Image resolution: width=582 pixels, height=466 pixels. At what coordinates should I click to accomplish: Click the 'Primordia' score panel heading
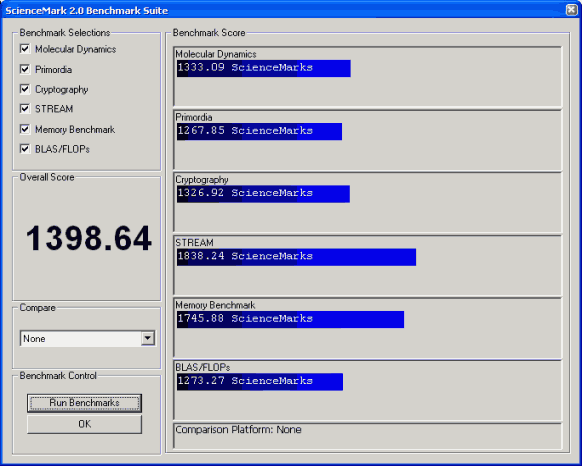(194, 117)
